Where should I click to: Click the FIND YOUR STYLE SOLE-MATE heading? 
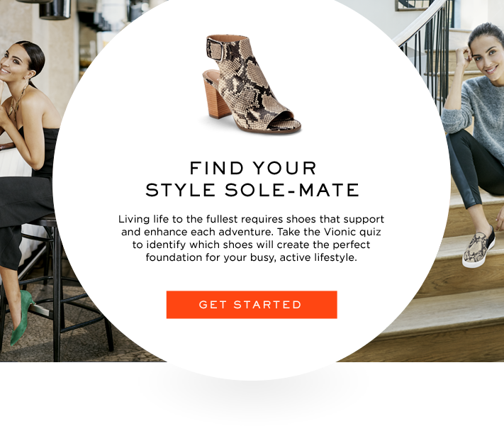[252, 179]
